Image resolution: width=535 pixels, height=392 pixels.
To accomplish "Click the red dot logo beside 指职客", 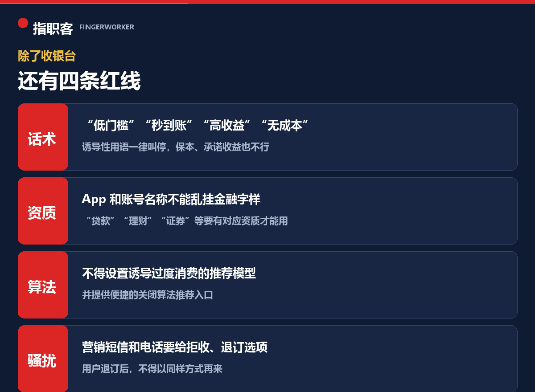I will [23, 23].
